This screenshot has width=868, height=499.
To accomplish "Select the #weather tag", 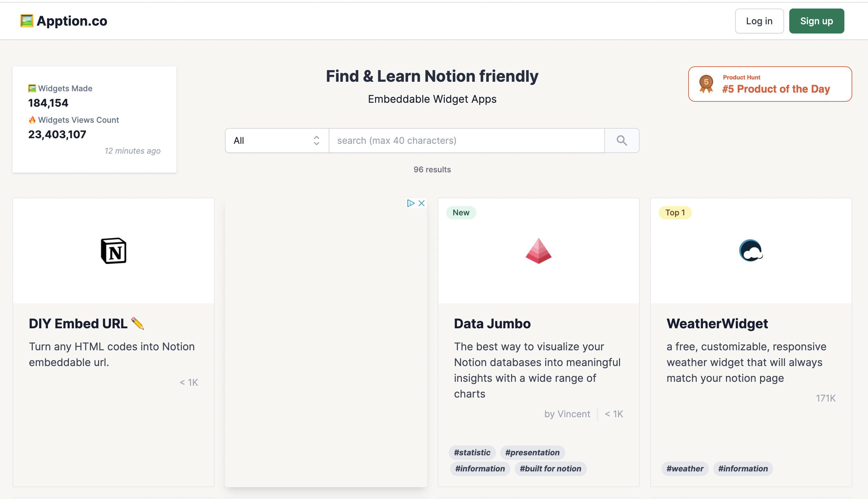I will (x=685, y=468).
